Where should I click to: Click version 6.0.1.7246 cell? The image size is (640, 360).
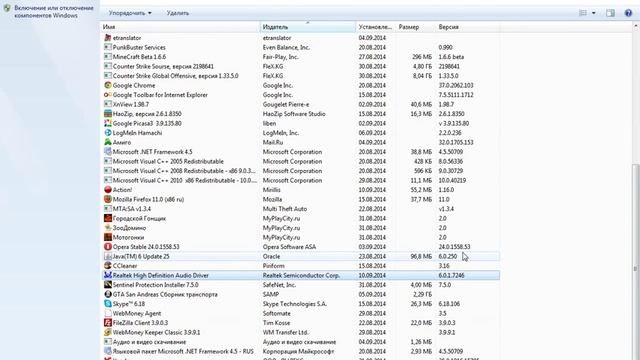click(451, 275)
